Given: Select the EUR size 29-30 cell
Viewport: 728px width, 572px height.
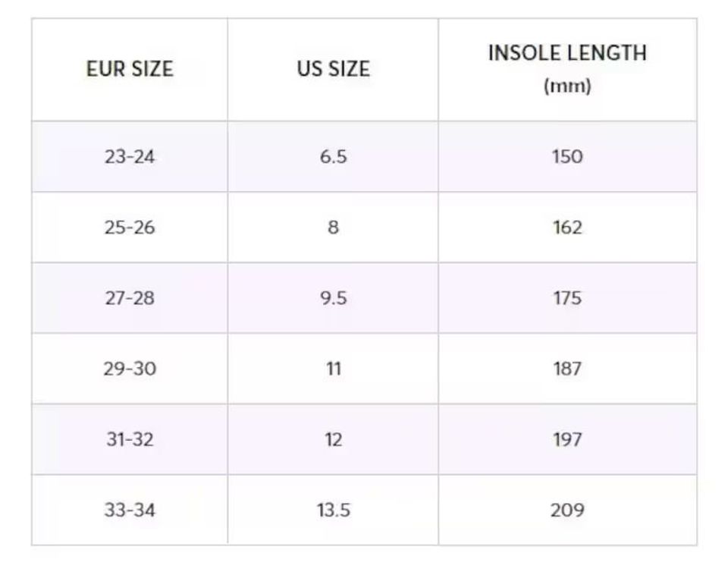Looking at the screenshot, I should (x=130, y=369).
